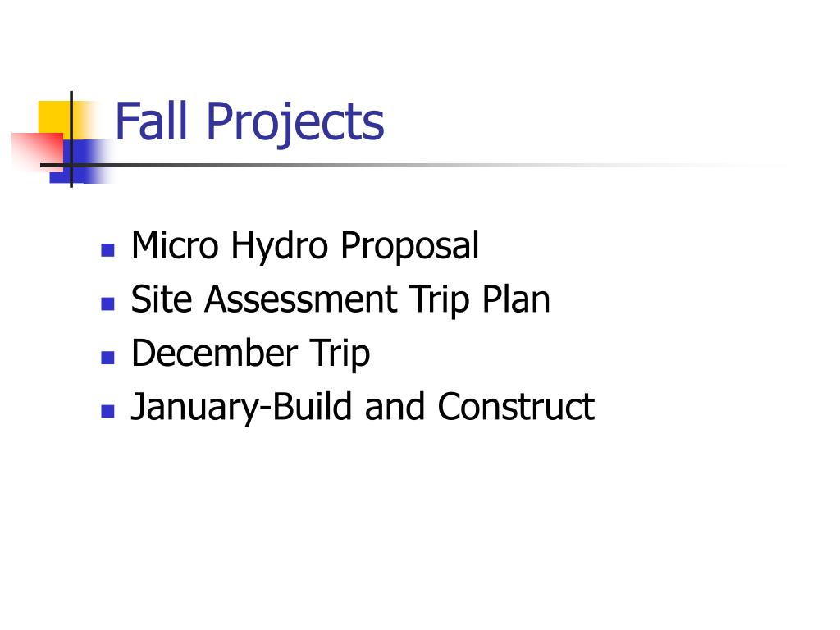This screenshot has width=840, height=630.
Task: Click the blue bullet beside January-Build and Construct
Action: point(107,411)
